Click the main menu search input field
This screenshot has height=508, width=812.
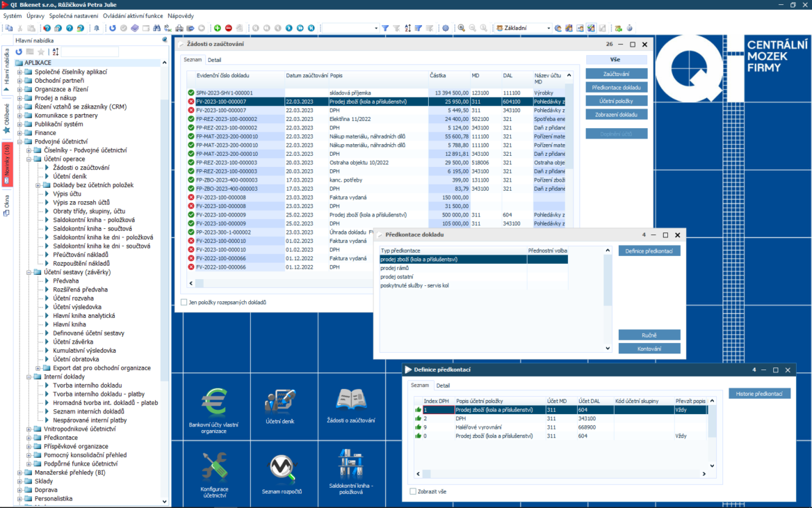click(x=90, y=52)
